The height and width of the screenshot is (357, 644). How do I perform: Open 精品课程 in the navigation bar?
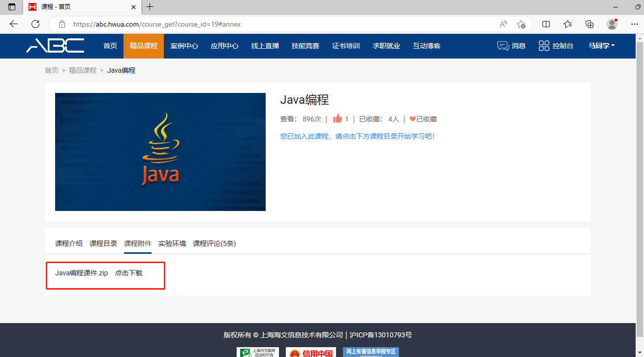[x=144, y=46]
